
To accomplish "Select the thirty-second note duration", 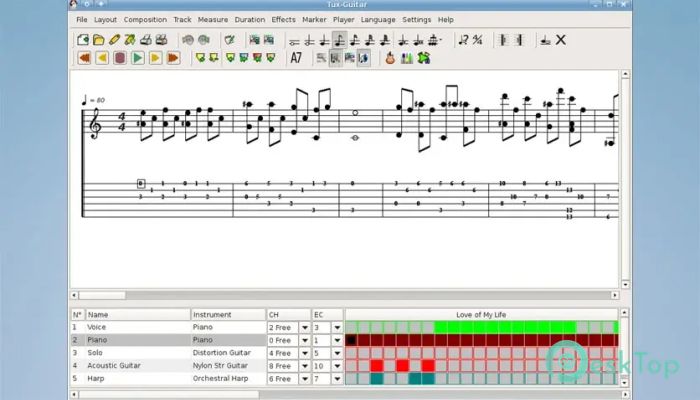I will 370,41.
